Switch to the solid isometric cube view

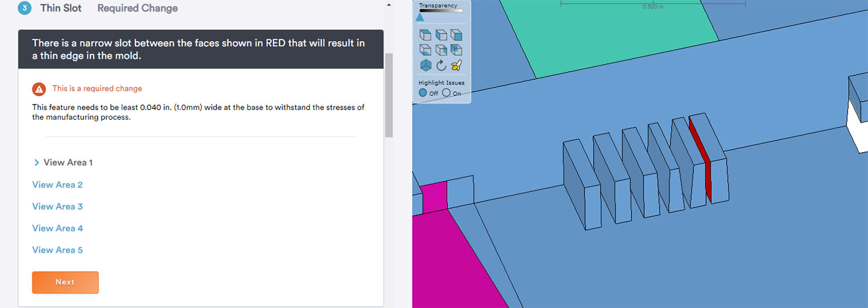pos(425,65)
